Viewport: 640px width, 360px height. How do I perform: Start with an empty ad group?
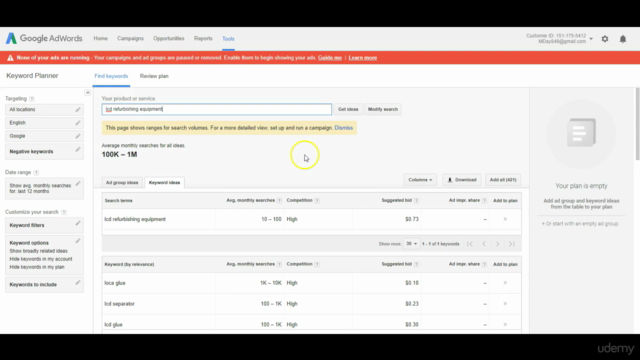click(x=580, y=224)
